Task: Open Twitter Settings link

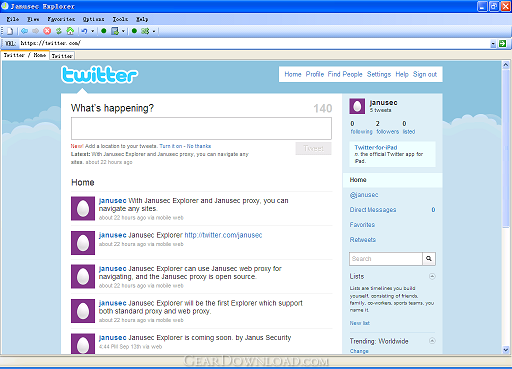Action: point(379,74)
